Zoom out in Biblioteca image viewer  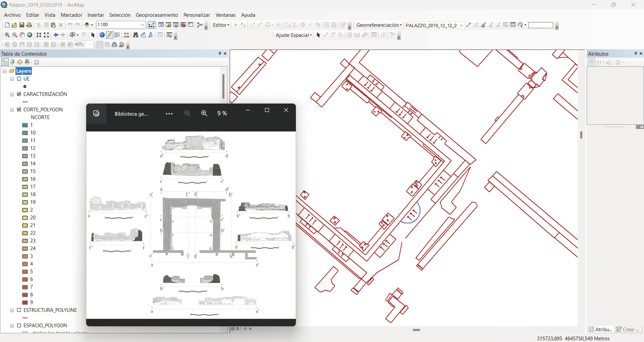point(187,113)
